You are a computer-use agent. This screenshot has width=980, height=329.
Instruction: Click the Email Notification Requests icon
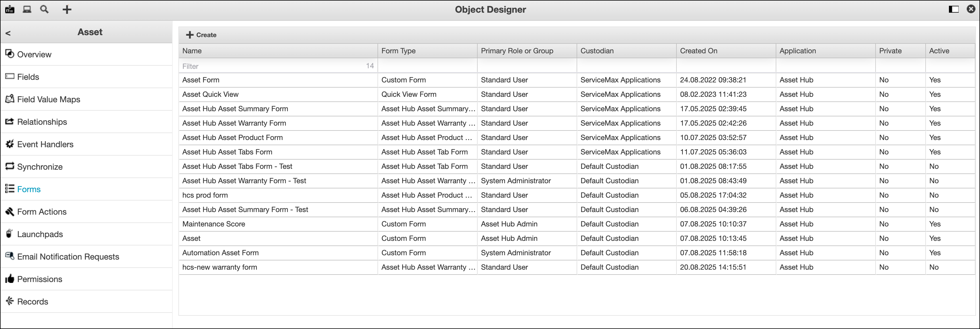(x=9, y=256)
